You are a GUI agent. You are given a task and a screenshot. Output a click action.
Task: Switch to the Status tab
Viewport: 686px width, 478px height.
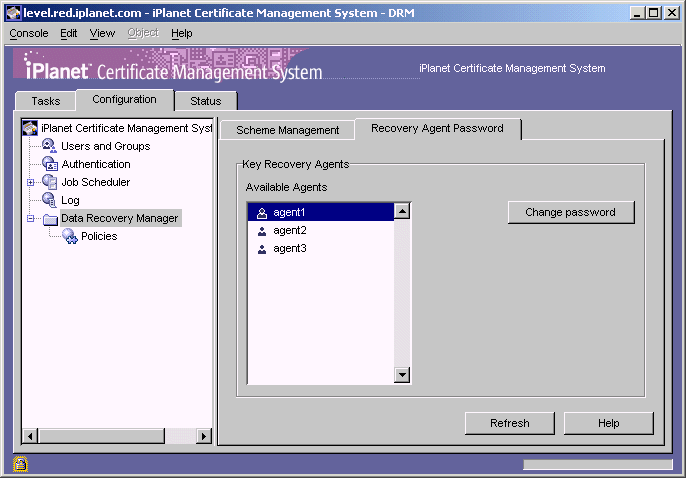click(206, 101)
